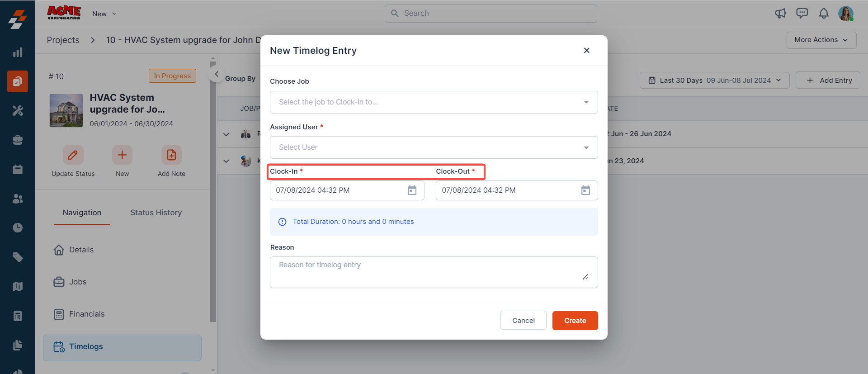Click the Create button
This screenshot has width=868, height=374.
tap(575, 321)
